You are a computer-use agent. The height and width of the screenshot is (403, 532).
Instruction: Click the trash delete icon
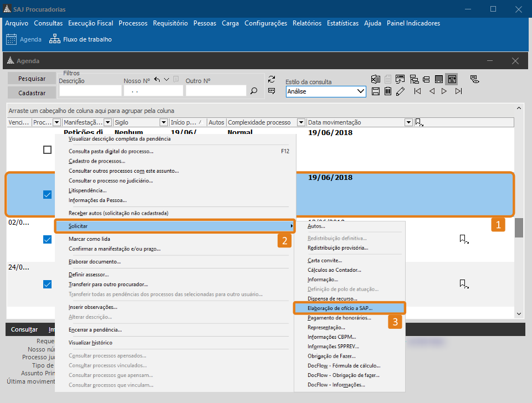[388, 91]
